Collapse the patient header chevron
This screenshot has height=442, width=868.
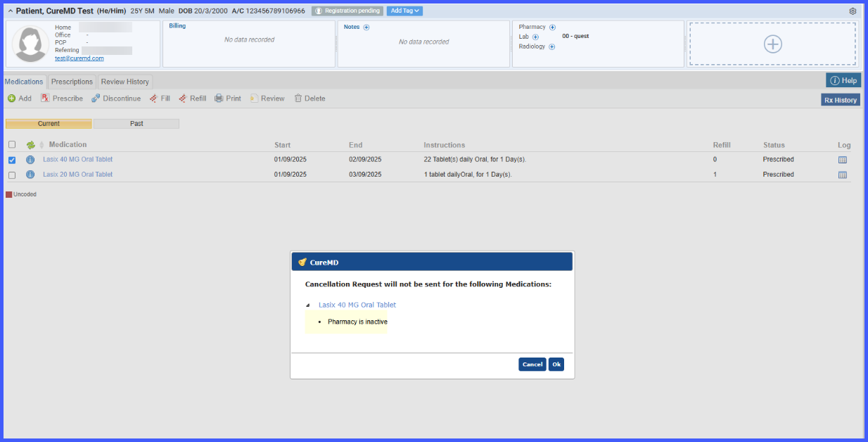coord(11,11)
